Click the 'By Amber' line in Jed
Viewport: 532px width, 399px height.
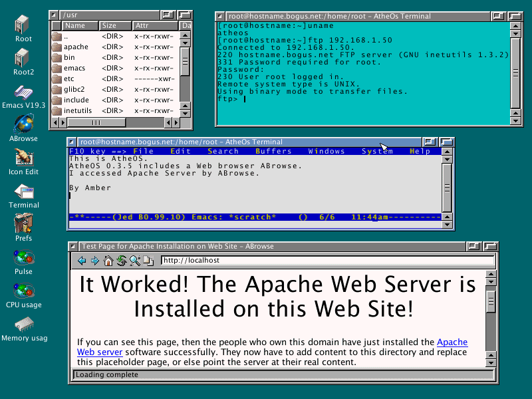click(x=90, y=188)
